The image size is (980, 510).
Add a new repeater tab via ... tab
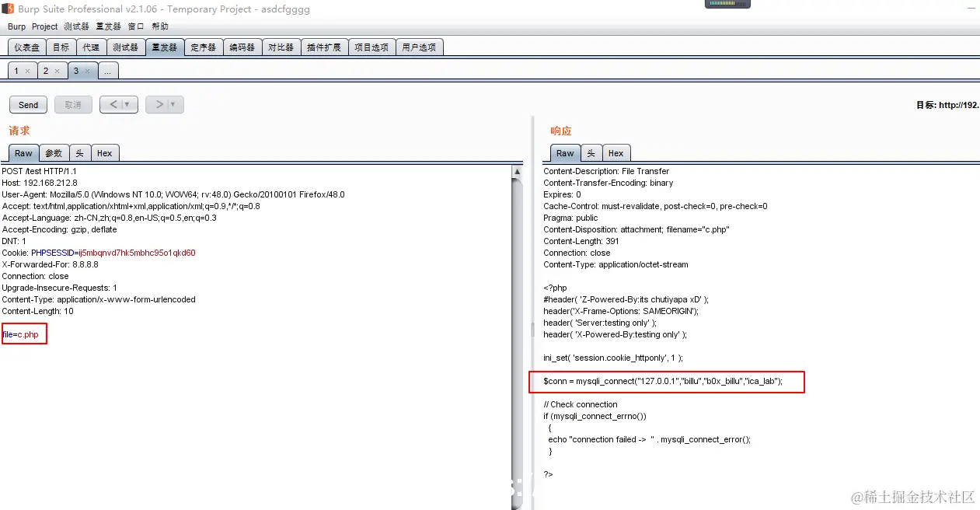coord(108,71)
